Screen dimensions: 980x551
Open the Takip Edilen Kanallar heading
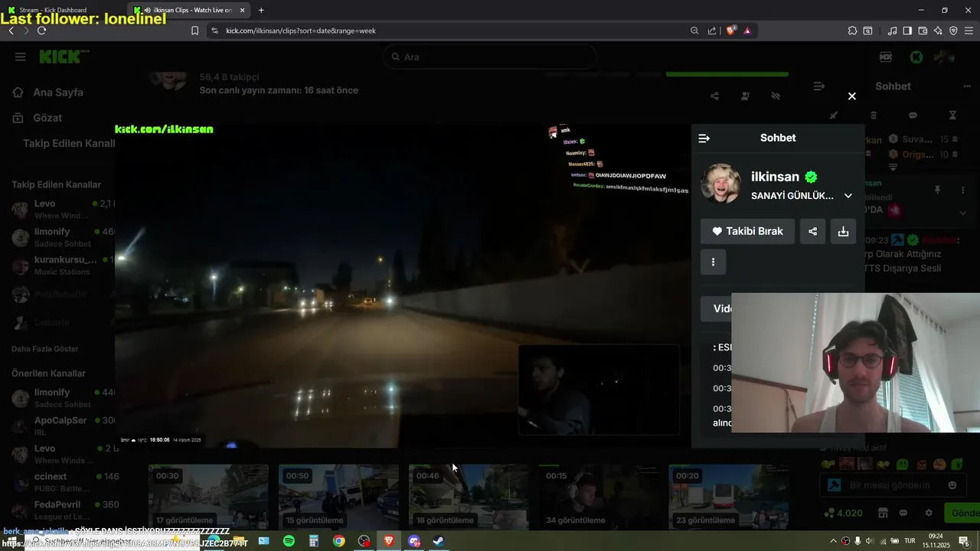pyautogui.click(x=56, y=184)
